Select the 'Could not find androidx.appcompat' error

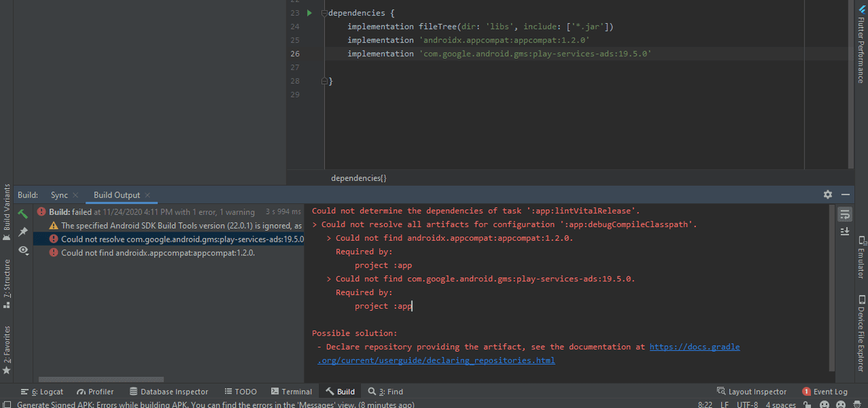[x=157, y=253]
